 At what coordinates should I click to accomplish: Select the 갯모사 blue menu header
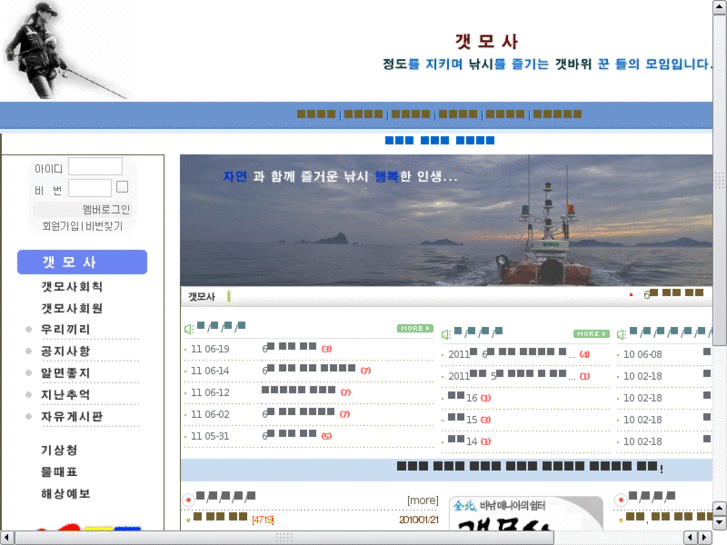coord(82,262)
